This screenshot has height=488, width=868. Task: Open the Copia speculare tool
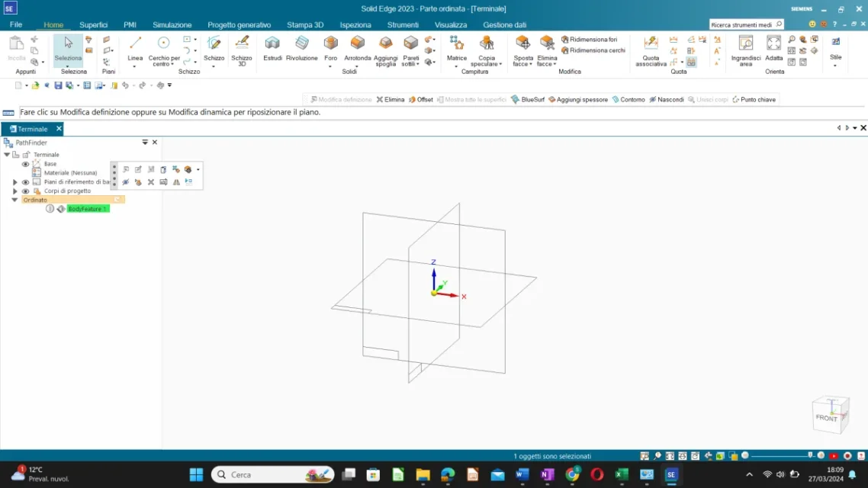click(x=487, y=47)
